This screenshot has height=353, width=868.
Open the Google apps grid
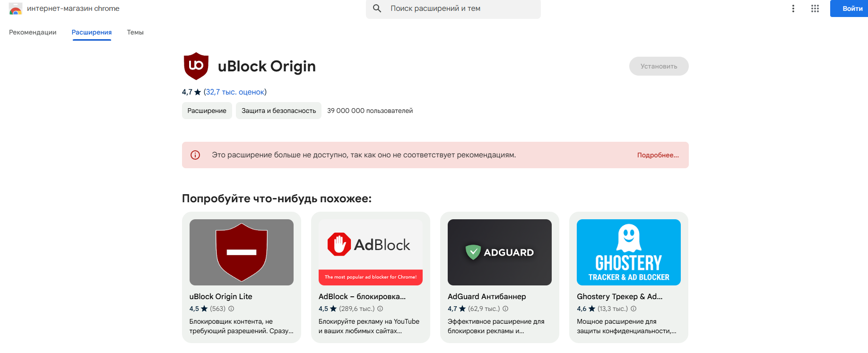tap(815, 9)
